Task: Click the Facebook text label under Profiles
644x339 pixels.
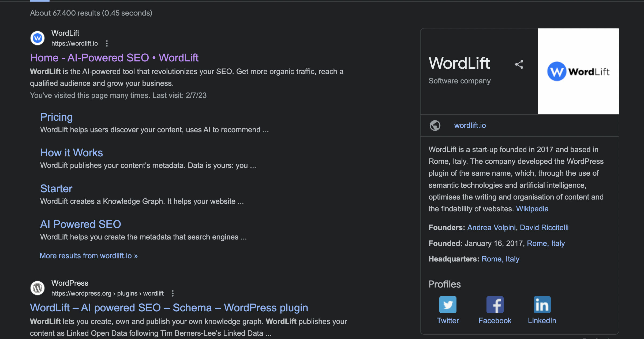Action: click(x=495, y=320)
